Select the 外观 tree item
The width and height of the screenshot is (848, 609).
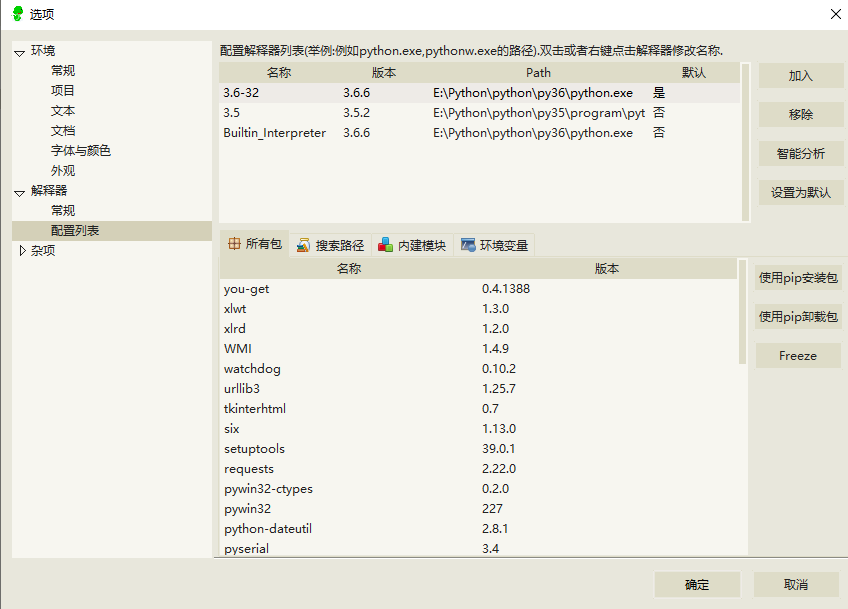63,170
